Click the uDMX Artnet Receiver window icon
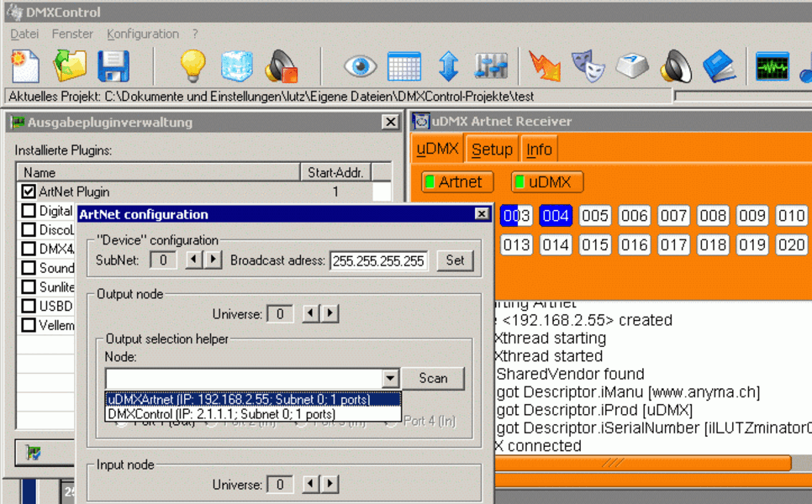 420,121
